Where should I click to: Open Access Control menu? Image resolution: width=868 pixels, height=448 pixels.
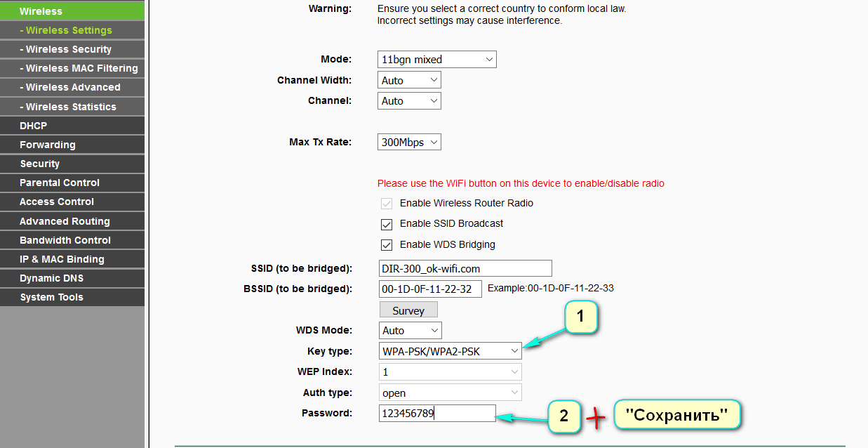pyautogui.click(x=72, y=202)
